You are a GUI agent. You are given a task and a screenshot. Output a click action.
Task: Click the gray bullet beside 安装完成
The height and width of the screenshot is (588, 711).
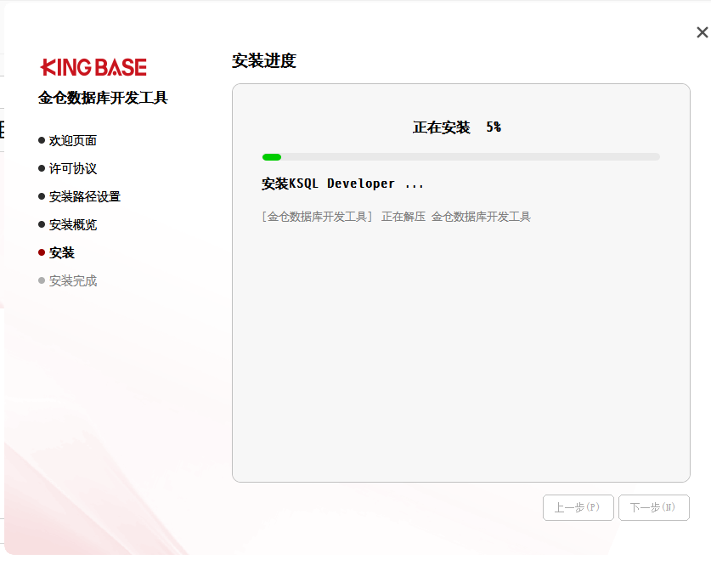pos(42,280)
